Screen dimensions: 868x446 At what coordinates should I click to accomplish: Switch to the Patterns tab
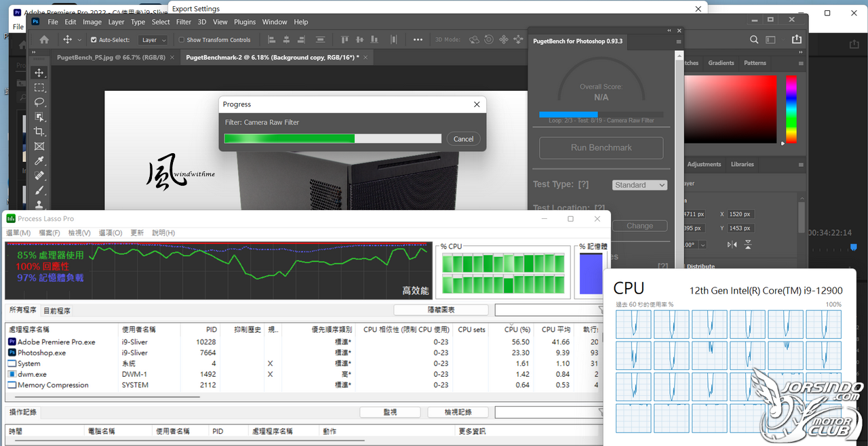point(755,63)
